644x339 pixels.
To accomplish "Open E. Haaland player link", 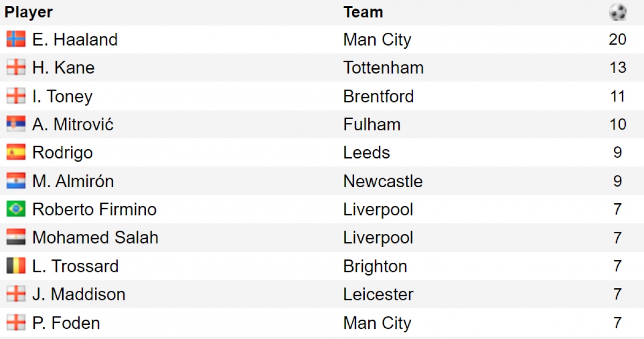I will pos(75,40).
